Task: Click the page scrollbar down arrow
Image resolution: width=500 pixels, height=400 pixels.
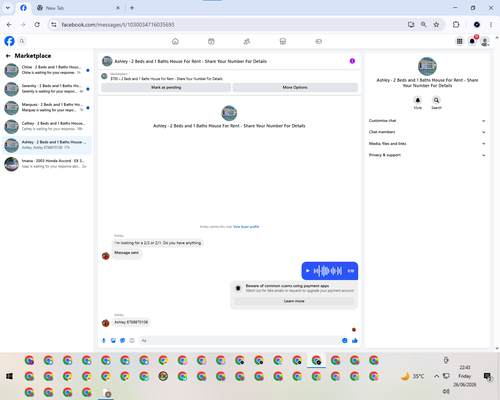Action: pyautogui.click(x=497, y=349)
